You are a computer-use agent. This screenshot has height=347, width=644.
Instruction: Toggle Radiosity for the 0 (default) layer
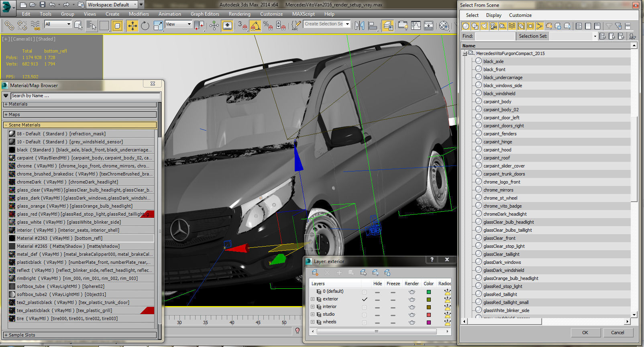[447, 292]
